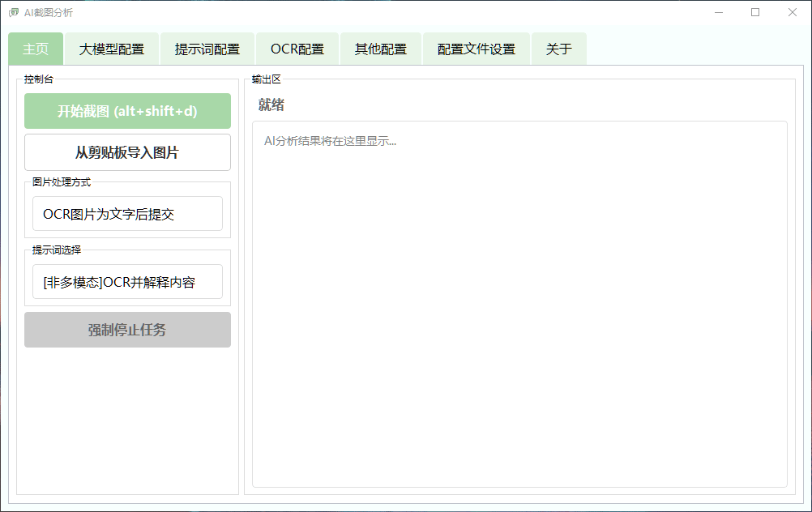This screenshot has height=512, width=812.
Task: Open the 提示词配置 tab
Action: click(x=207, y=49)
